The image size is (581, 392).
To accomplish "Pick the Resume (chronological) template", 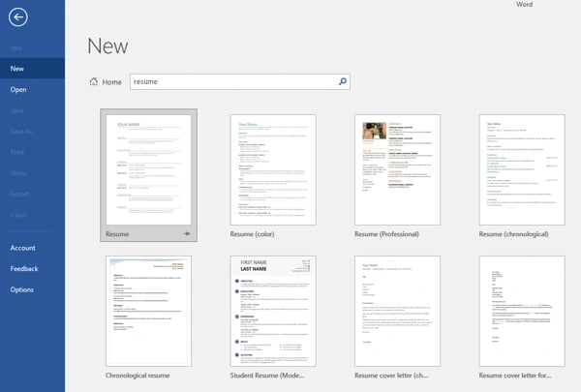I will [x=522, y=168].
